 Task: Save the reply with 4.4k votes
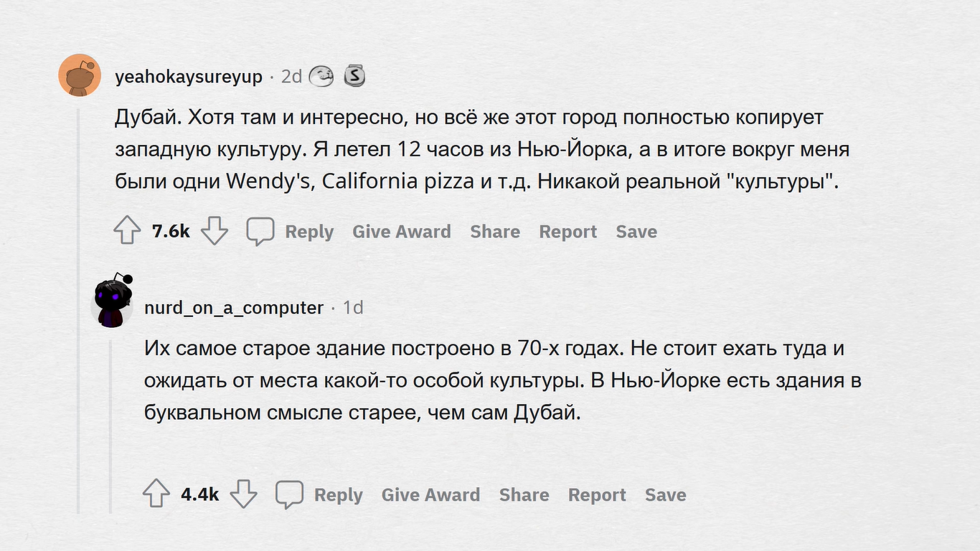[665, 495]
